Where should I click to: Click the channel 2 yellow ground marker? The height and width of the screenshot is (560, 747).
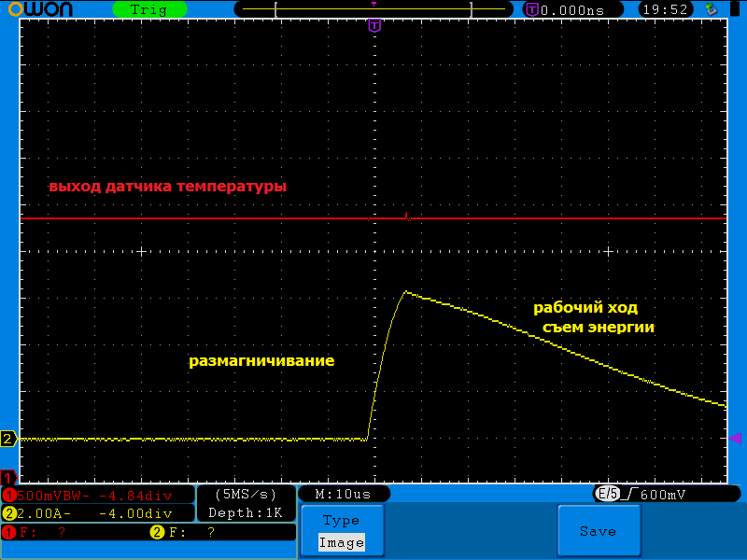(x=8, y=439)
